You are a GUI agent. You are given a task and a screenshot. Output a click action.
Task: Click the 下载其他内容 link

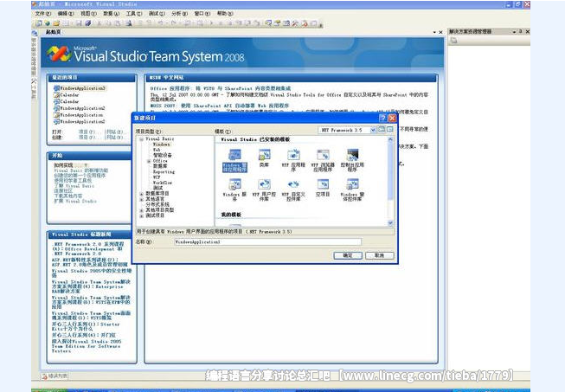[68, 196]
